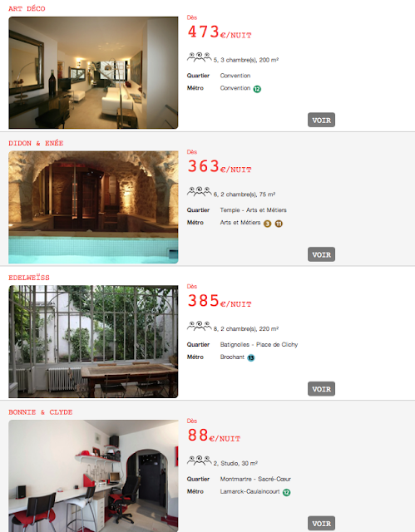Viewport: 415px width, 532px height.
Task: Click the guests icon in the Edelweïss listing
Action: click(x=200, y=326)
